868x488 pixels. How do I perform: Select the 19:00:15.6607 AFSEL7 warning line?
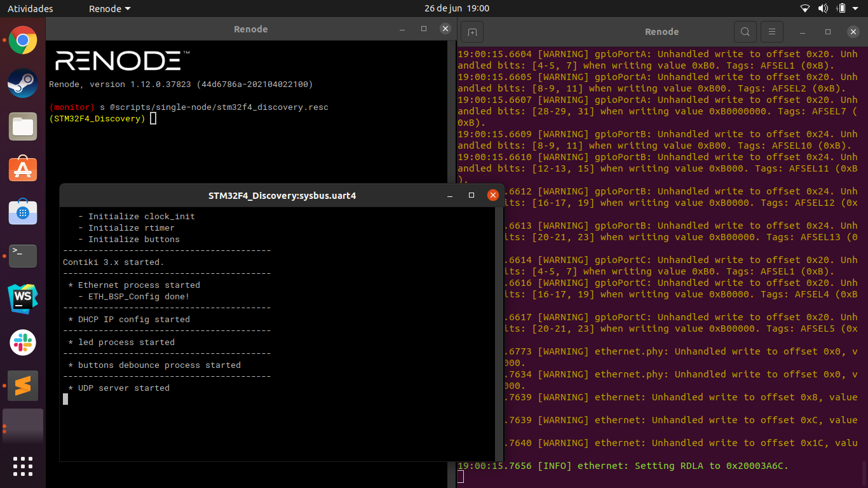pyautogui.click(x=657, y=111)
